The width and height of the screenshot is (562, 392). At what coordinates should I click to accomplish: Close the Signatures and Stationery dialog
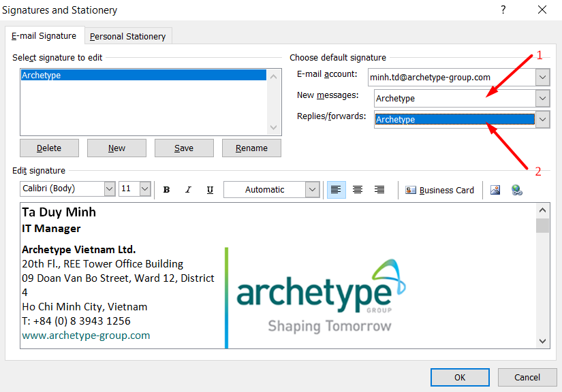pyautogui.click(x=542, y=10)
